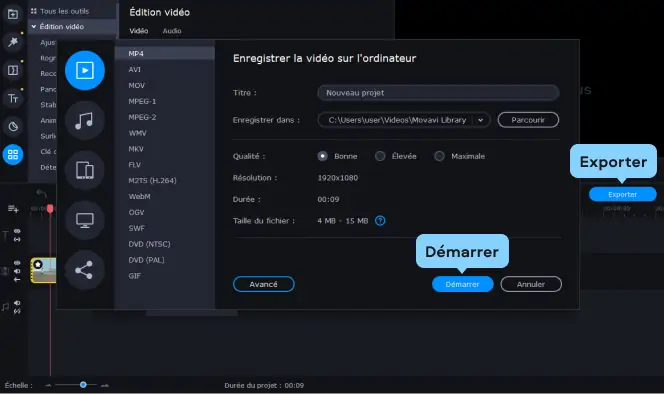The image size is (664, 394).
Task: Click the add track icon
Action: coord(13,209)
